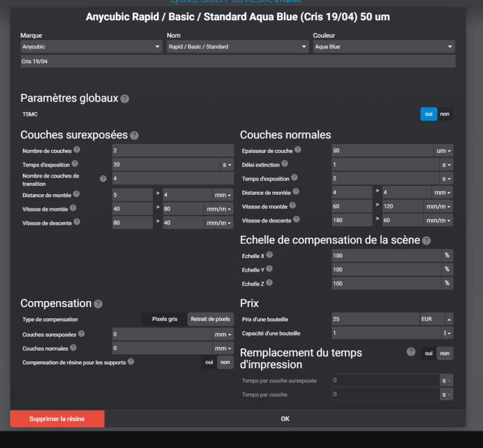
Task: Set TSMC to non
Action: pos(445,114)
